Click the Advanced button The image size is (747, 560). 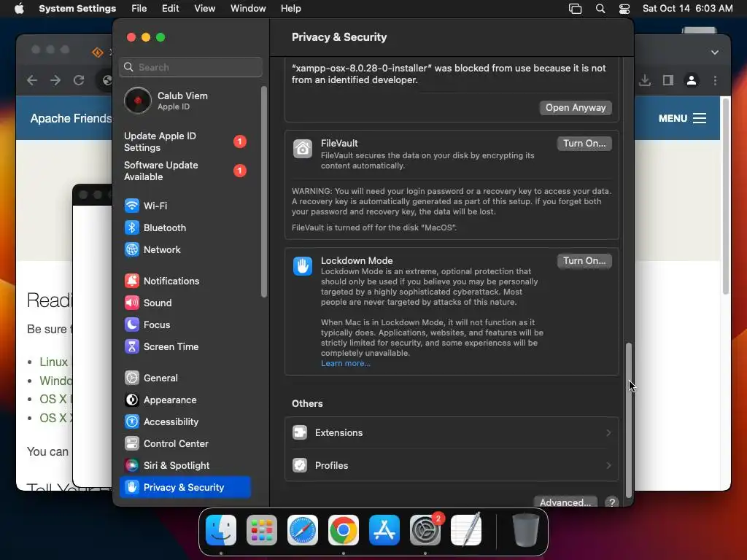(x=565, y=502)
